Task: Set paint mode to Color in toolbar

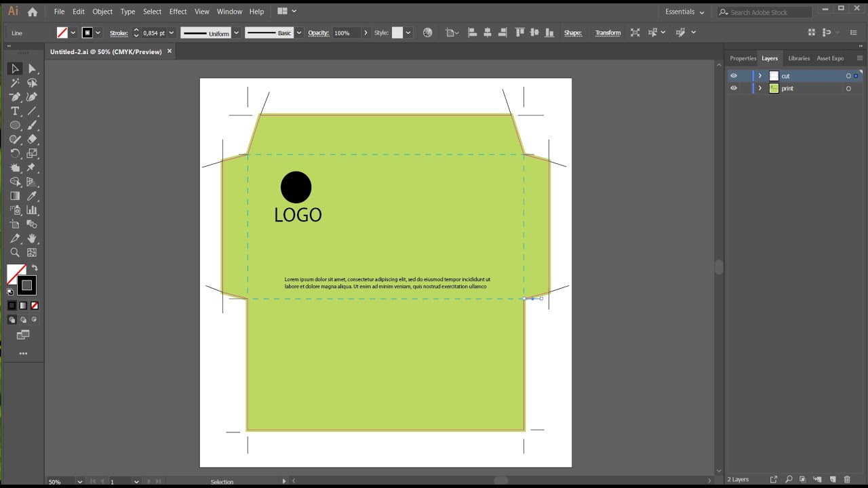Action: 12,306
